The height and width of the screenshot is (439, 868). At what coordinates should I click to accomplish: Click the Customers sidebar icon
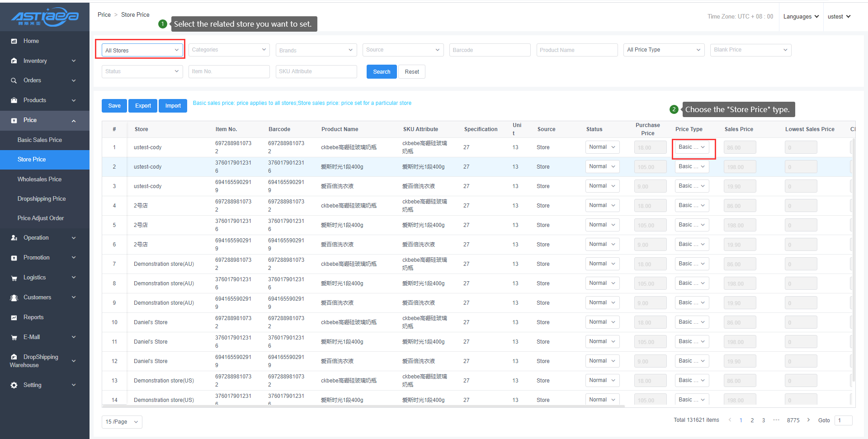14,297
